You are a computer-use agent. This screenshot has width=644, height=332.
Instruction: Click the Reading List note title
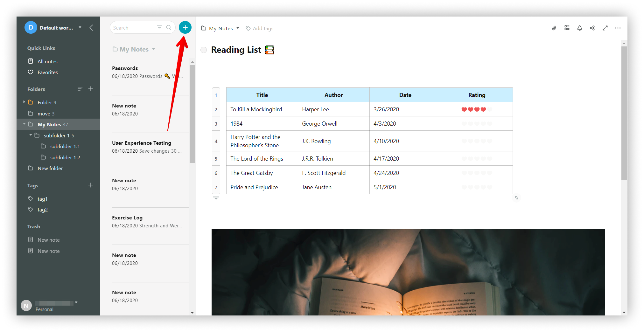(x=236, y=50)
